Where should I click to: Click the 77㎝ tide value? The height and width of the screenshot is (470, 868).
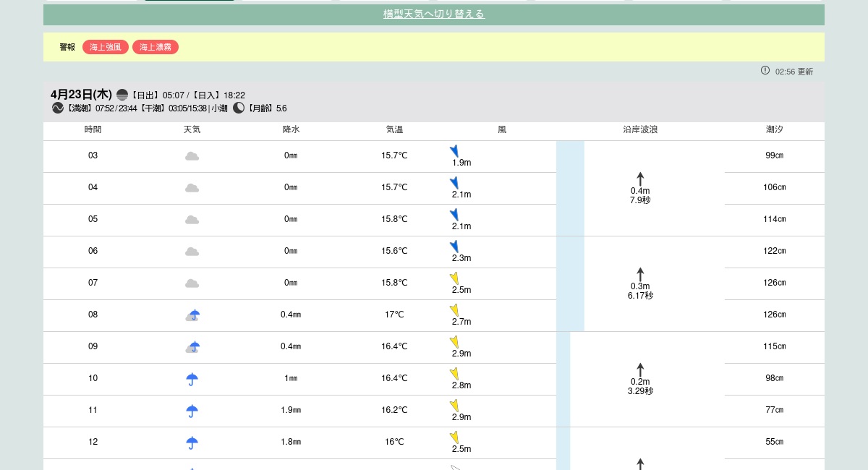pos(775,410)
